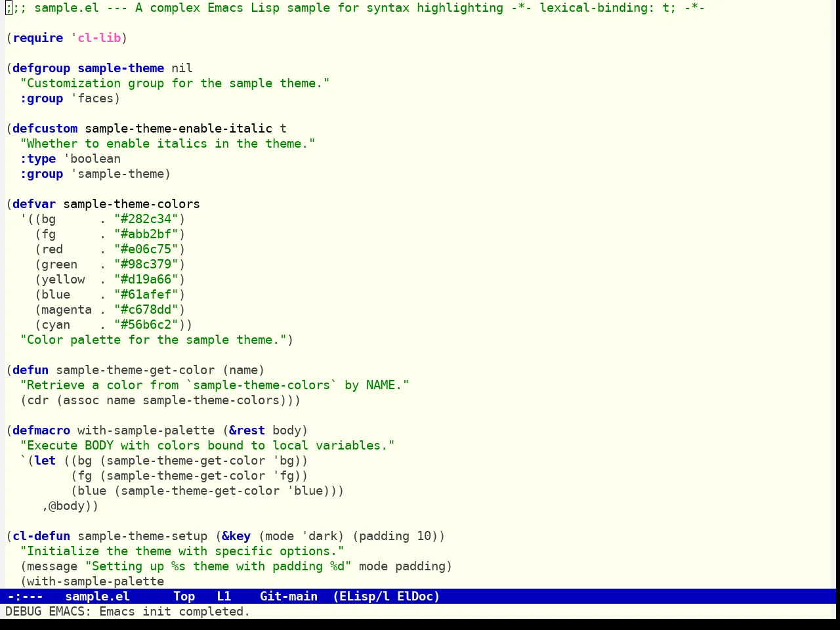Click the sample.el buffer name in mode line
This screenshot has height=630, width=840.
click(x=97, y=597)
